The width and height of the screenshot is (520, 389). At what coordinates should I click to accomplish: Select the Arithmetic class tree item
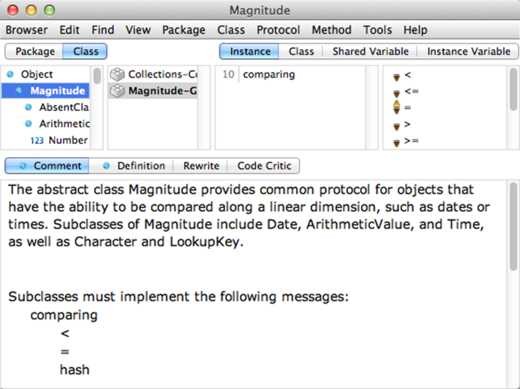coord(57,124)
